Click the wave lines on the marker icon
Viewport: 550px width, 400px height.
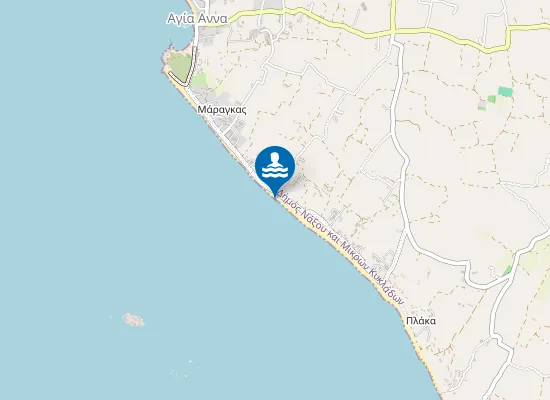point(275,173)
